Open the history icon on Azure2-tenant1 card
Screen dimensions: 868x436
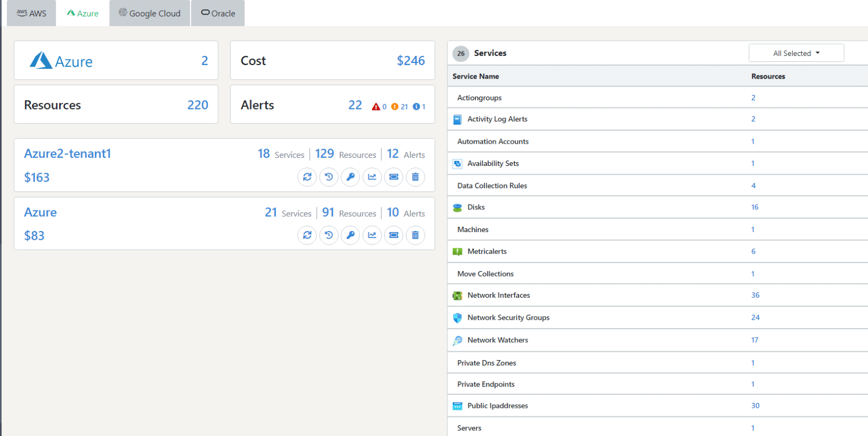(x=329, y=177)
